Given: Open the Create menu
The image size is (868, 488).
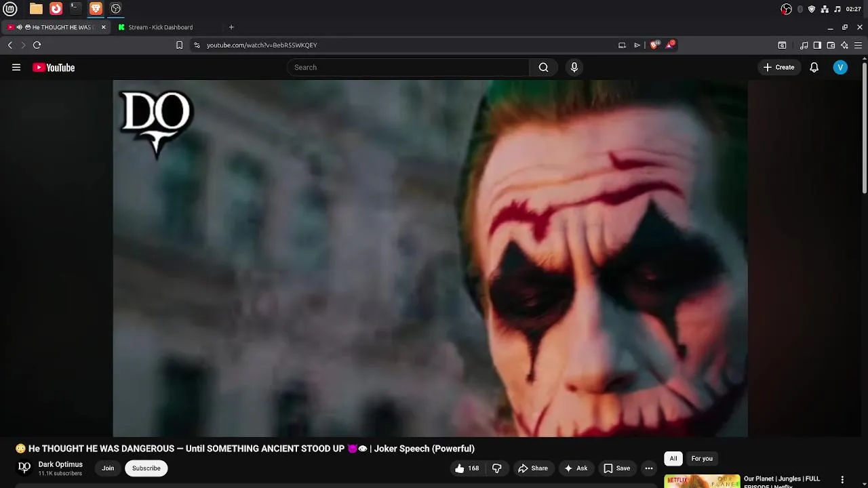Looking at the screenshot, I should pyautogui.click(x=778, y=67).
